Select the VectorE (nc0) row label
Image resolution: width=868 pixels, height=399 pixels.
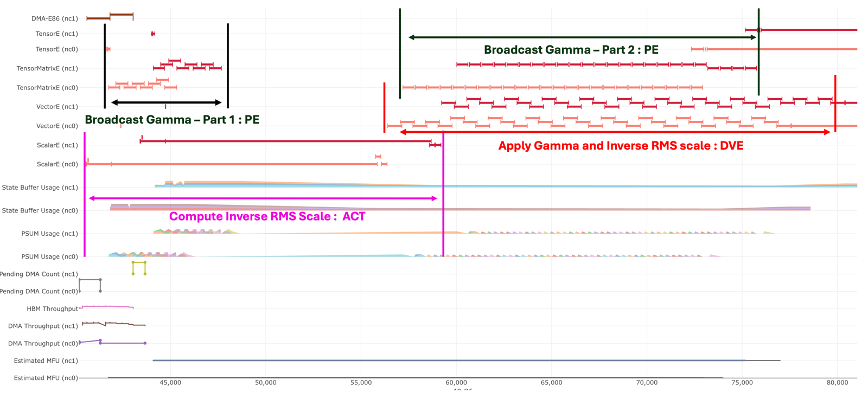coord(57,126)
